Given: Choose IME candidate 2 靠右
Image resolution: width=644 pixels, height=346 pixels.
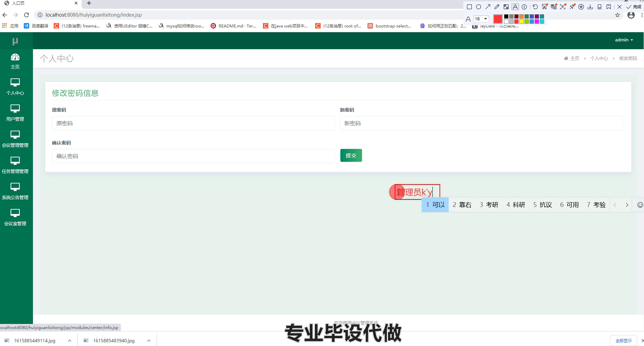Looking at the screenshot, I should pyautogui.click(x=462, y=205).
